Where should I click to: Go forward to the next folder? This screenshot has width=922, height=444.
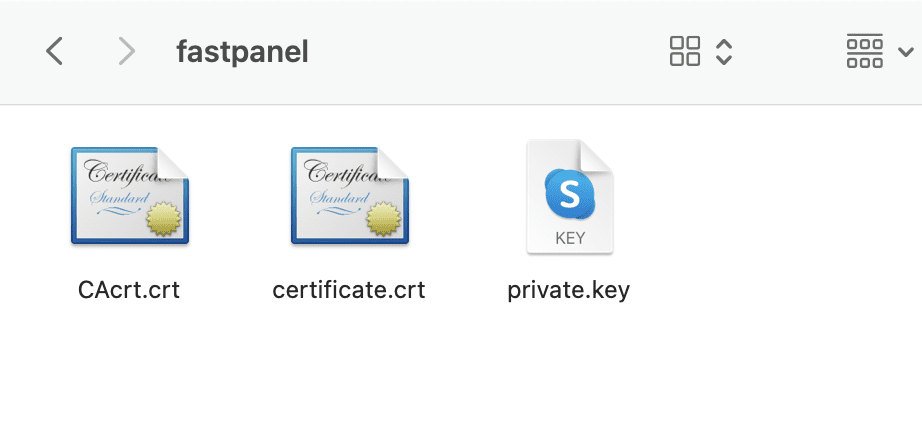tap(126, 51)
